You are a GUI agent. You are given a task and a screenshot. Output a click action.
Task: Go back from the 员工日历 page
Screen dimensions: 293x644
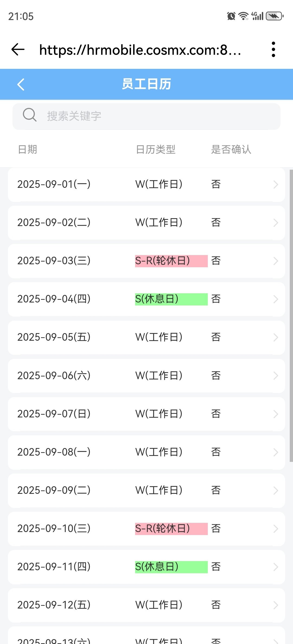click(21, 84)
